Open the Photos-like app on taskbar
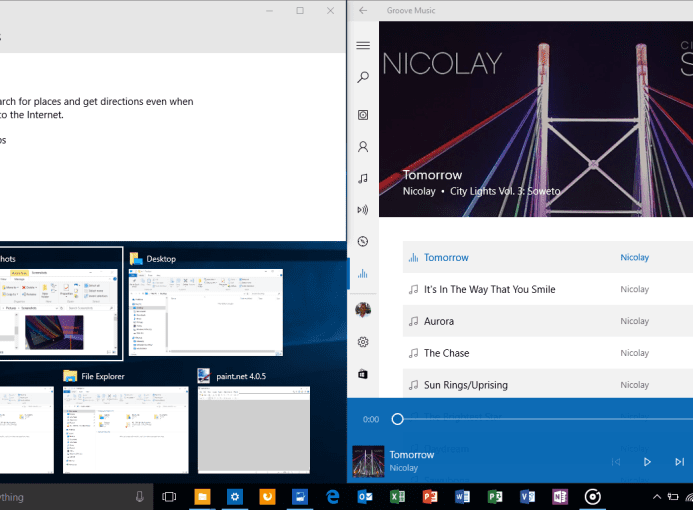This screenshot has width=693, height=510. (x=300, y=497)
